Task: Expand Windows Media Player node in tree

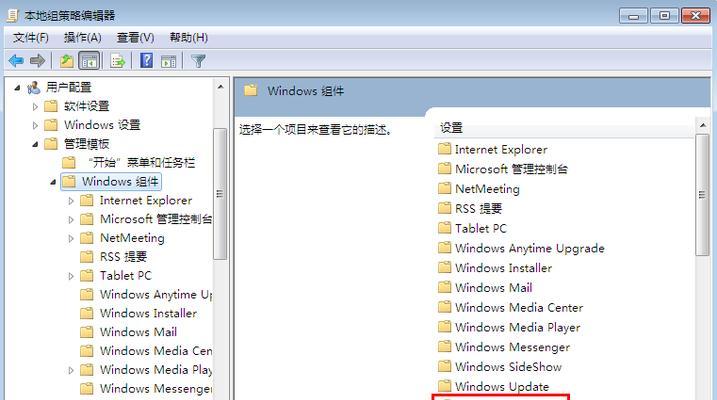Action: (71, 370)
